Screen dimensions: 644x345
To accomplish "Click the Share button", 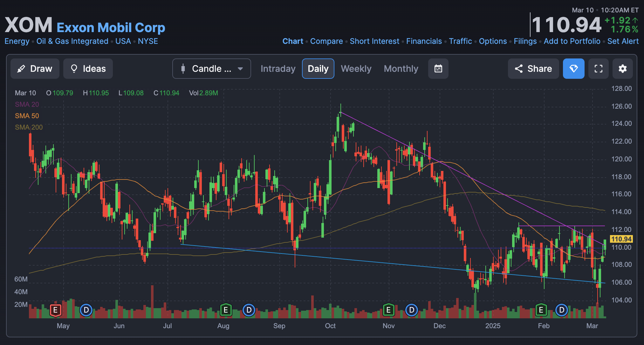I will [x=533, y=69].
